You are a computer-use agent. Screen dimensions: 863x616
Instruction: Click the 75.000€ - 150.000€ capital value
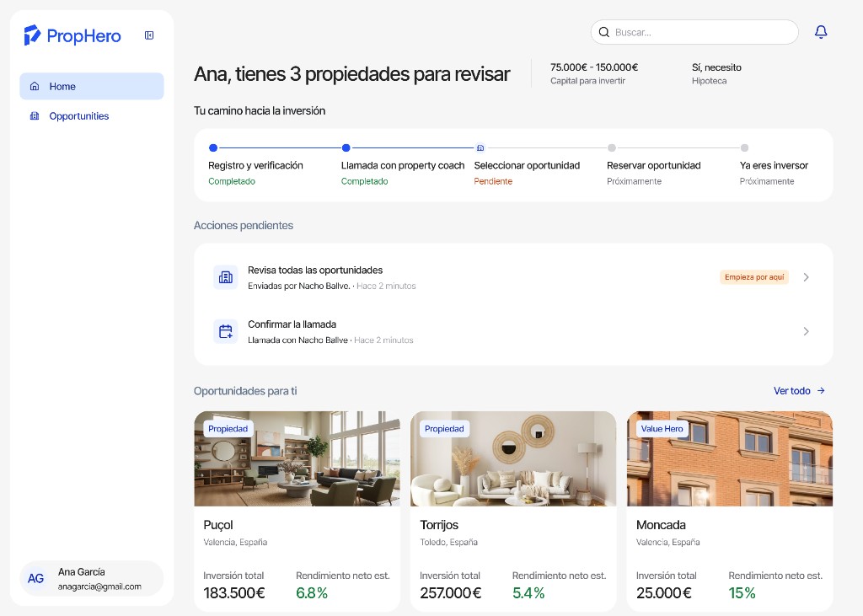(x=594, y=67)
